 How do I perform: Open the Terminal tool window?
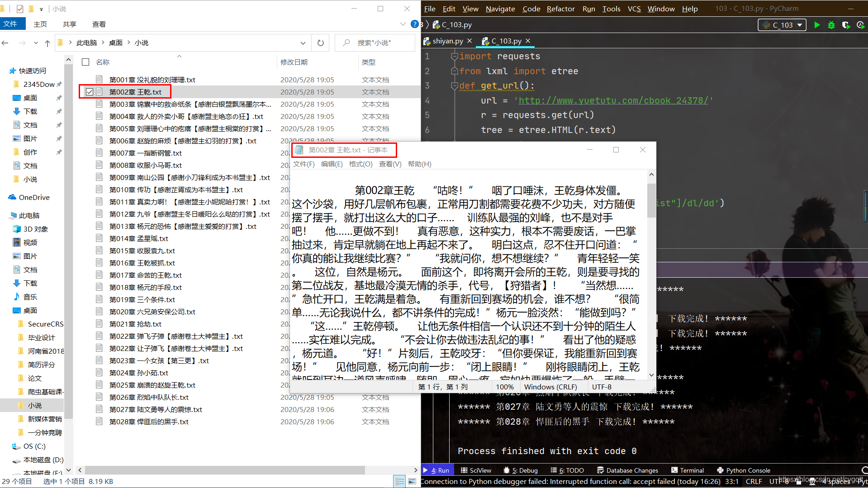(x=688, y=470)
